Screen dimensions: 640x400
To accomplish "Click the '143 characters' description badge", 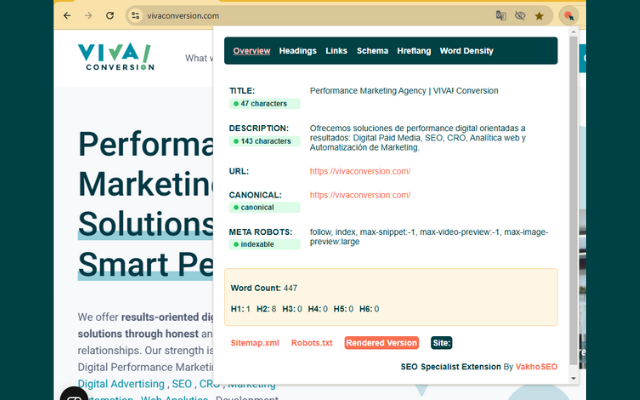I will [264, 141].
